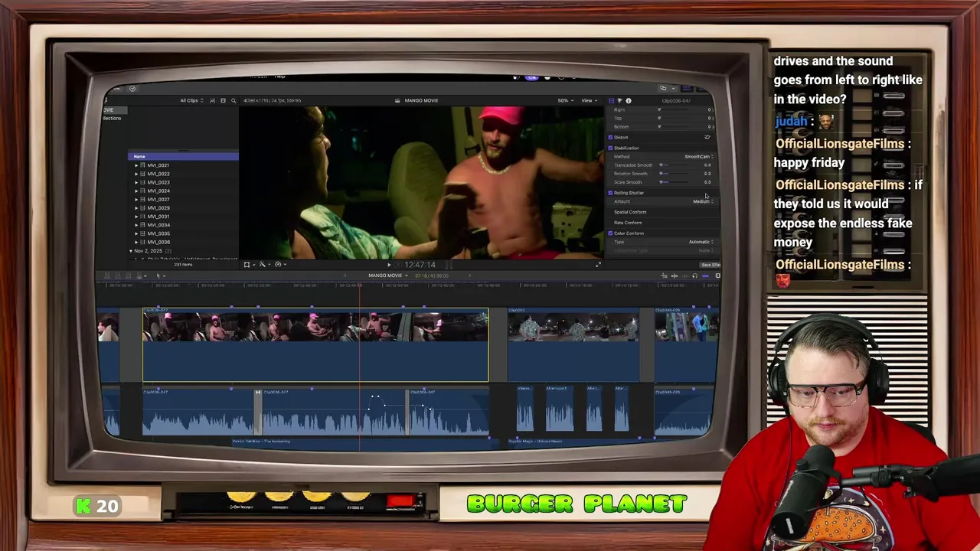This screenshot has width=980, height=551.
Task: Select the MVI_0022 clip
Action: [158, 174]
